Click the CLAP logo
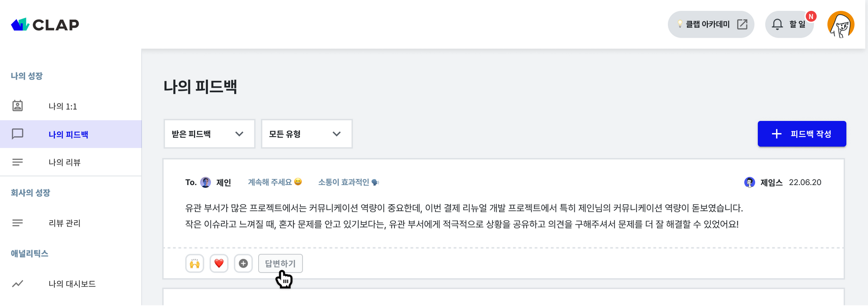The image size is (868, 306). point(44,24)
